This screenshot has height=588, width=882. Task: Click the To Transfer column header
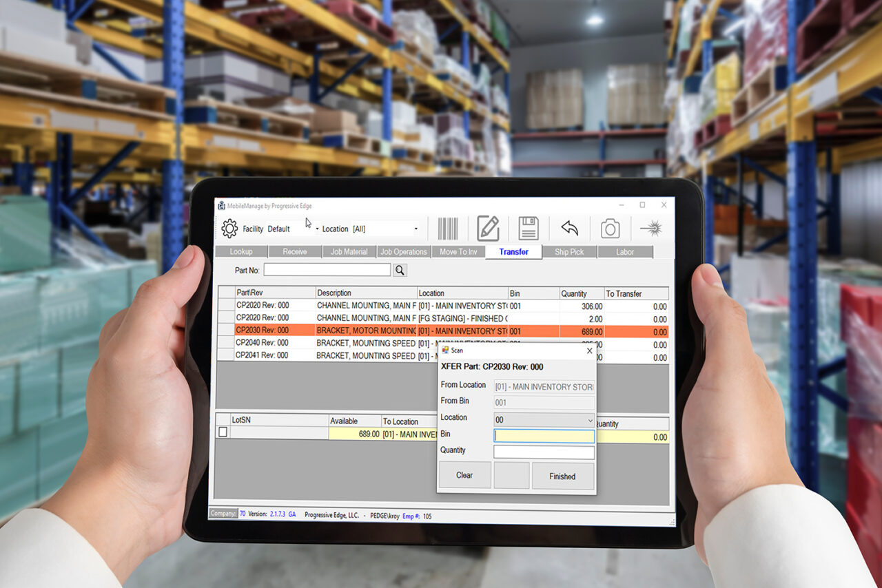pos(637,293)
